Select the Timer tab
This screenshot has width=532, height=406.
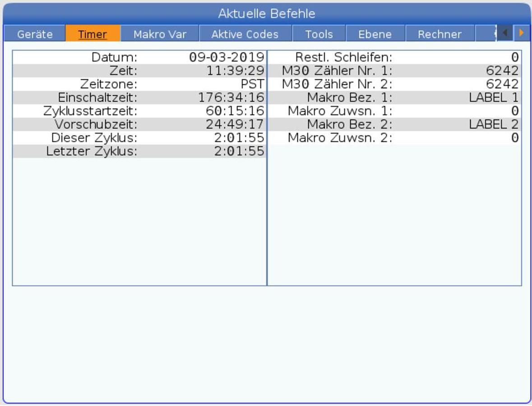click(93, 34)
